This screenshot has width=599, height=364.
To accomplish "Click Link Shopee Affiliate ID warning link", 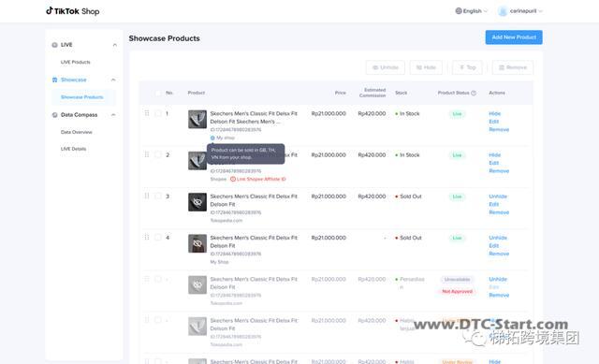I will click(261, 179).
